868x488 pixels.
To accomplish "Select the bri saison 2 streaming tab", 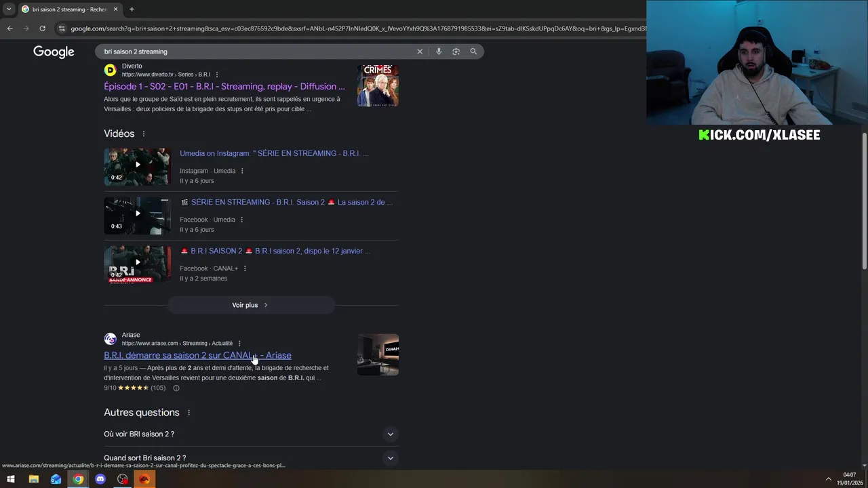I will (x=69, y=9).
